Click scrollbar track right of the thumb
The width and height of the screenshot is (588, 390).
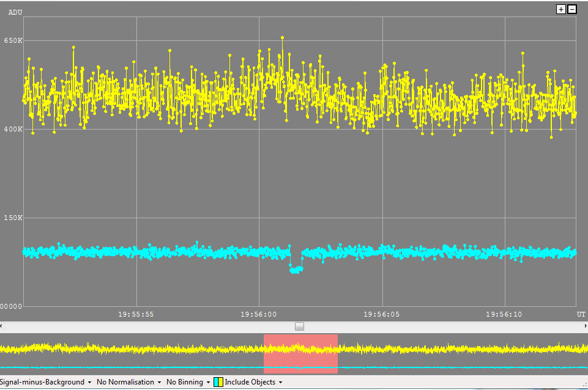441,326
